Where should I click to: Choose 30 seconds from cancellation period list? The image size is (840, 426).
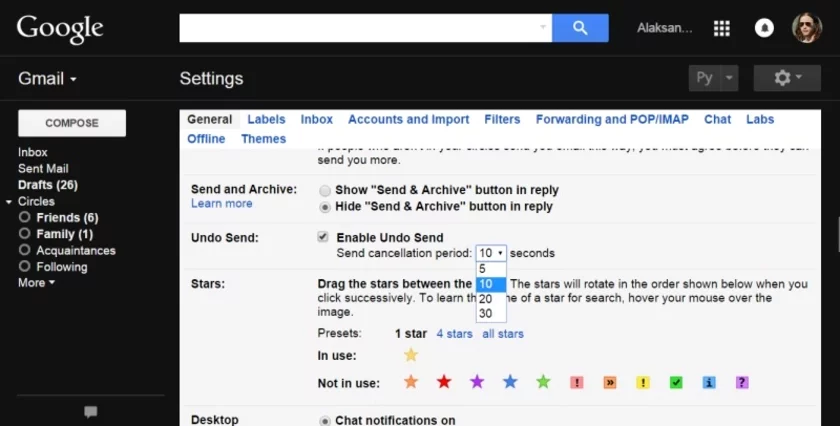(486, 313)
